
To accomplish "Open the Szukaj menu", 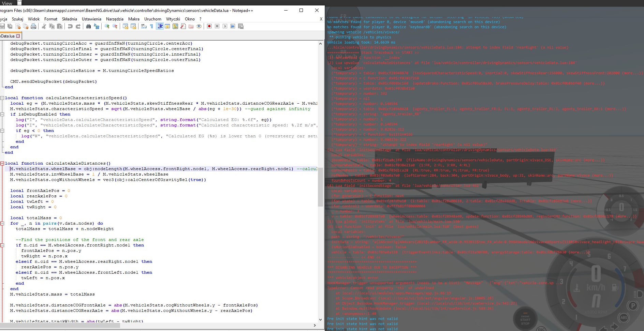I will pos(17,19).
